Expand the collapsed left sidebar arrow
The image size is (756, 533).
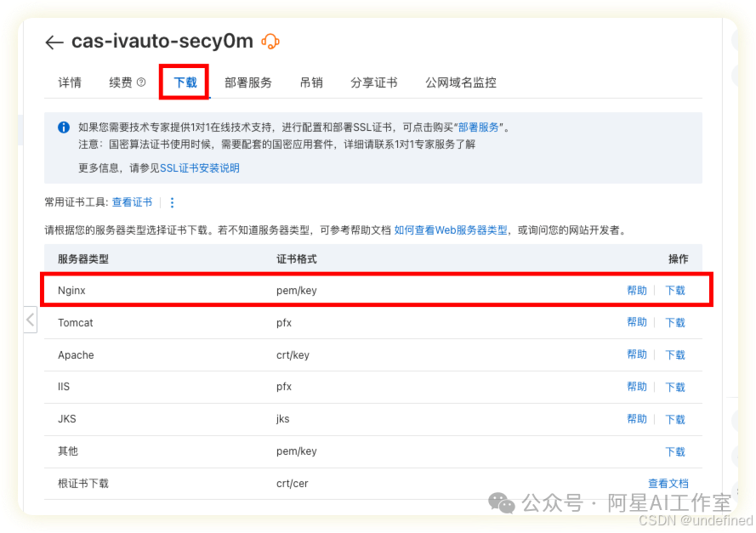coord(31,320)
